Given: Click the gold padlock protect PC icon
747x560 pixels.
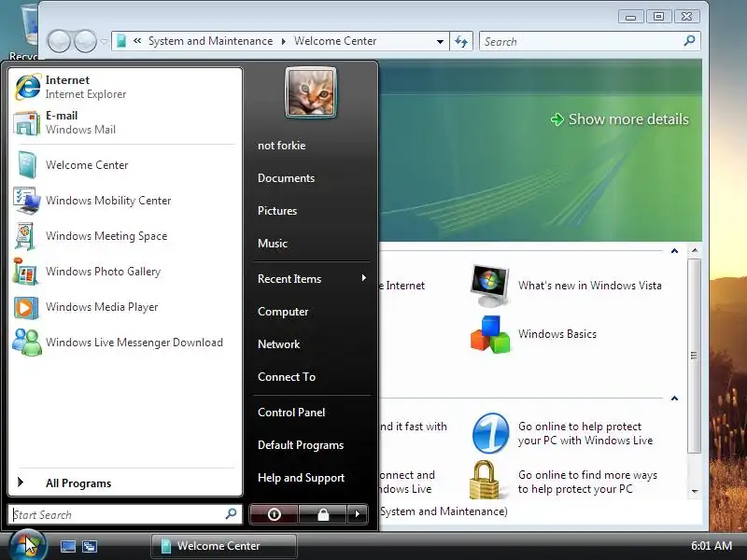Looking at the screenshot, I should 484,480.
